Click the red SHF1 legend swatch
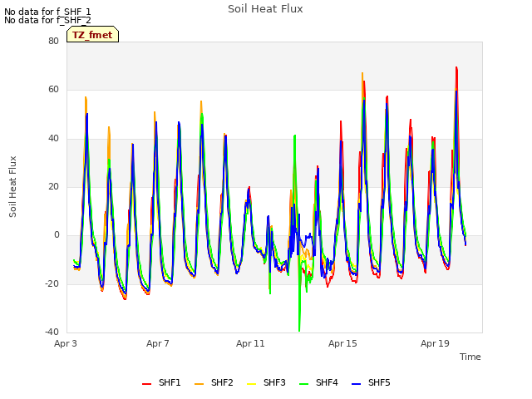 point(146,384)
